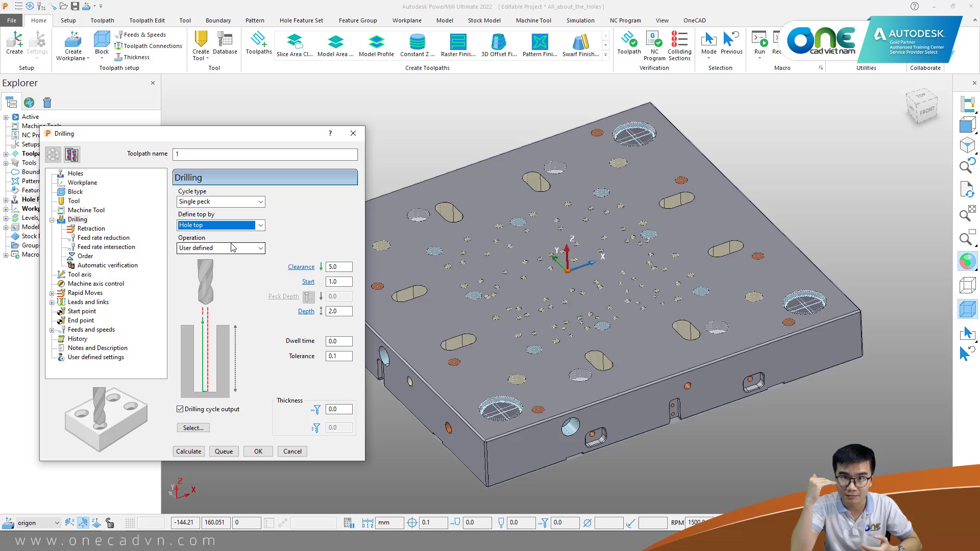Collapse the Drilling tree node
The height and width of the screenshot is (551, 980).
52,220
